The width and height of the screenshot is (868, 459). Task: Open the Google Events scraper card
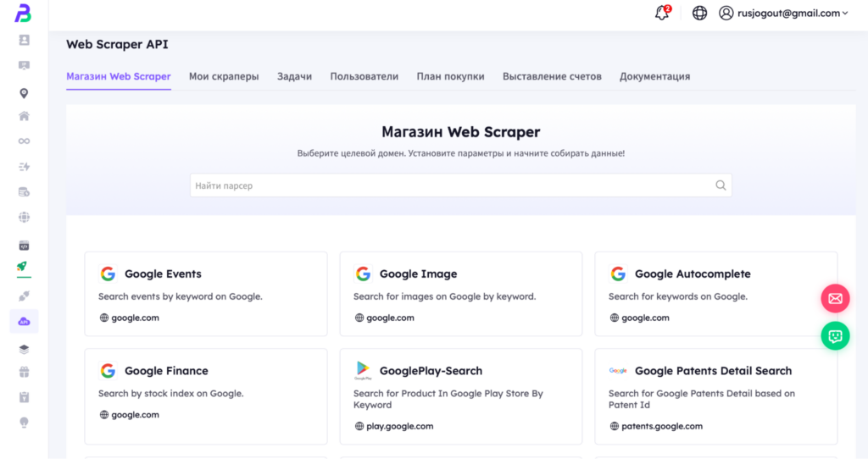click(x=206, y=294)
